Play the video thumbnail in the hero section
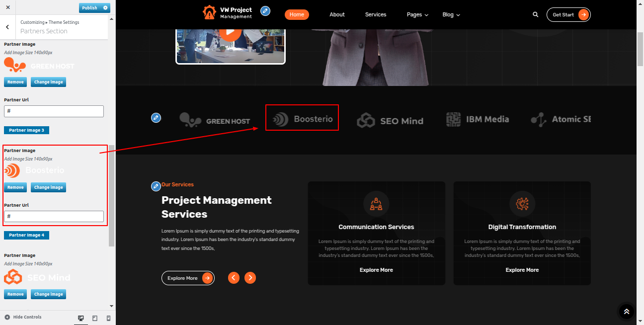This screenshot has height=325, width=644. [x=230, y=33]
